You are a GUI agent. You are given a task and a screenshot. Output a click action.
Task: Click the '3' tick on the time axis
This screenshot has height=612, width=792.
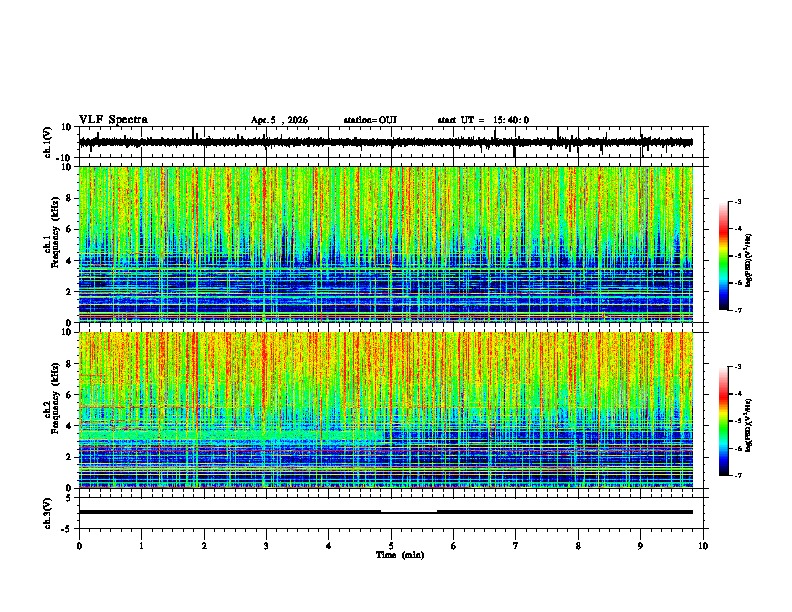[x=266, y=546]
